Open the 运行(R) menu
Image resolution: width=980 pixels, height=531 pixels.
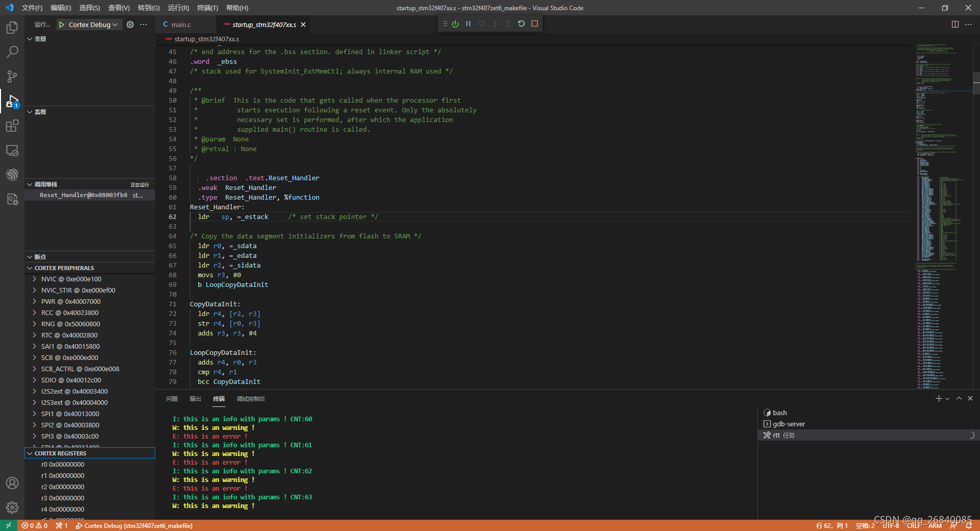tap(178, 8)
